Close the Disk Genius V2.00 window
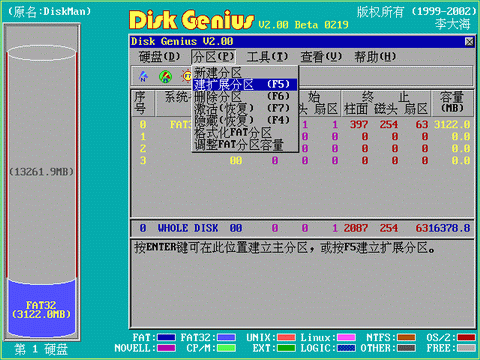Viewport: 480px width, 360px height. 469,42
